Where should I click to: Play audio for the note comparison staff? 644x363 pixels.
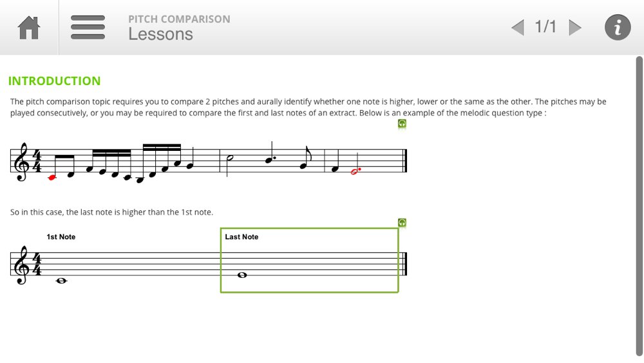402,223
